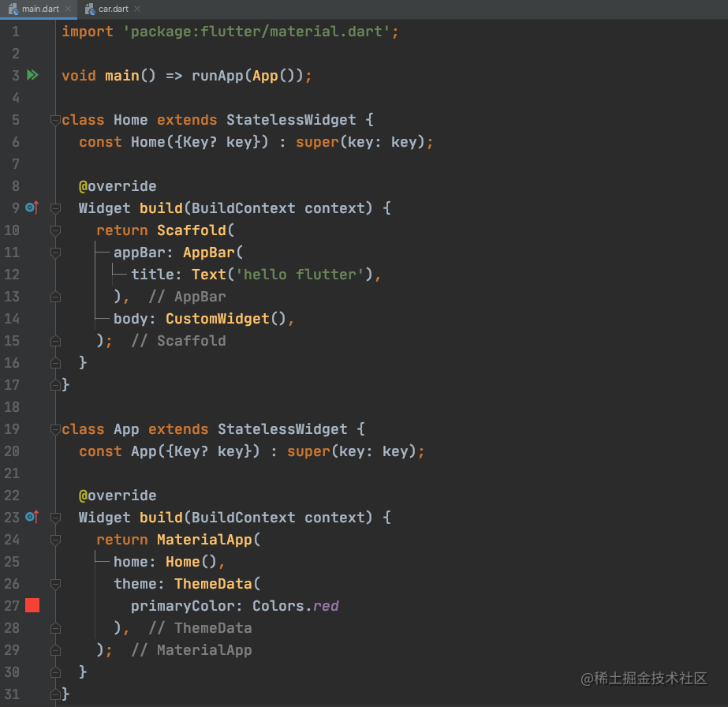Image resolution: width=728 pixels, height=707 pixels.
Task: Open the red color swatch on line 27
Action: 32,605
